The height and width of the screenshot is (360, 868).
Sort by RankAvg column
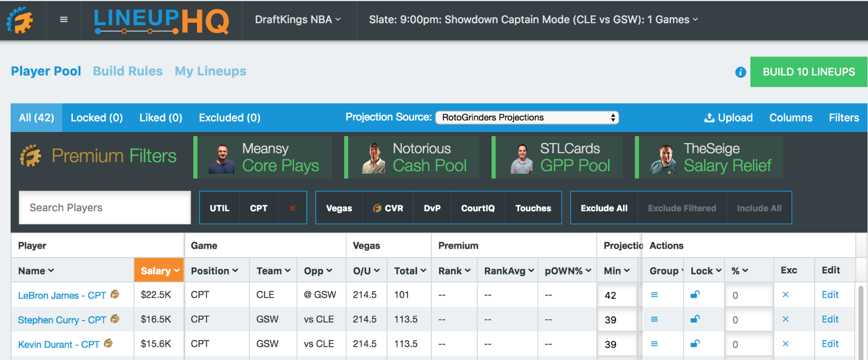click(x=509, y=271)
